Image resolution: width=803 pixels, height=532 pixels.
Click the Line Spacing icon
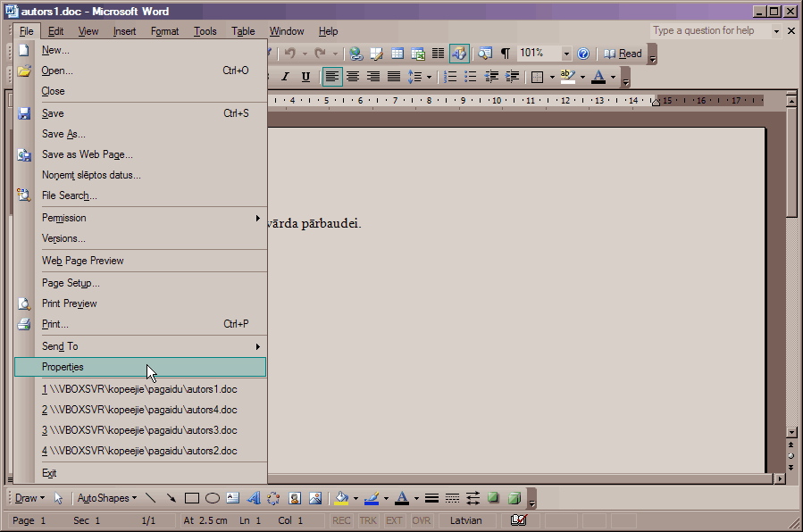pos(414,77)
